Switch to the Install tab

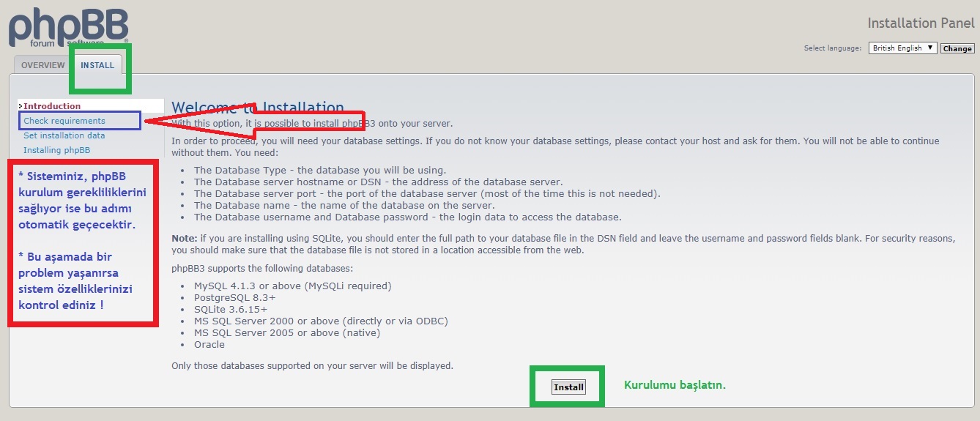pyautogui.click(x=97, y=65)
